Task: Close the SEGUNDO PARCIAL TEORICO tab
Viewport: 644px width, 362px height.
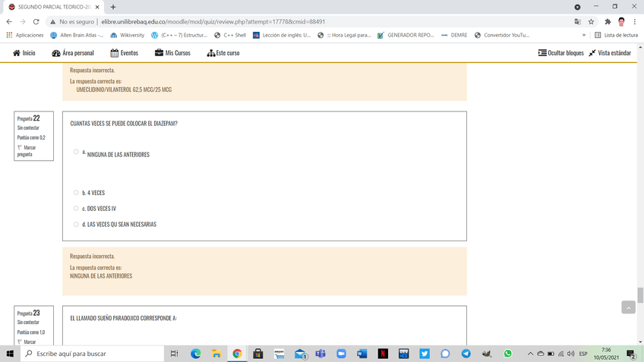Action: (x=97, y=7)
